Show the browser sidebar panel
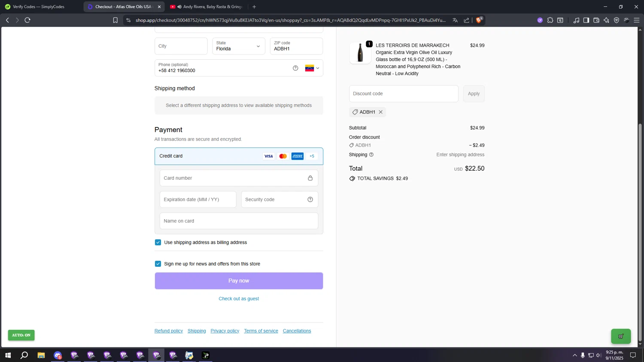644x362 pixels. [586, 20]
